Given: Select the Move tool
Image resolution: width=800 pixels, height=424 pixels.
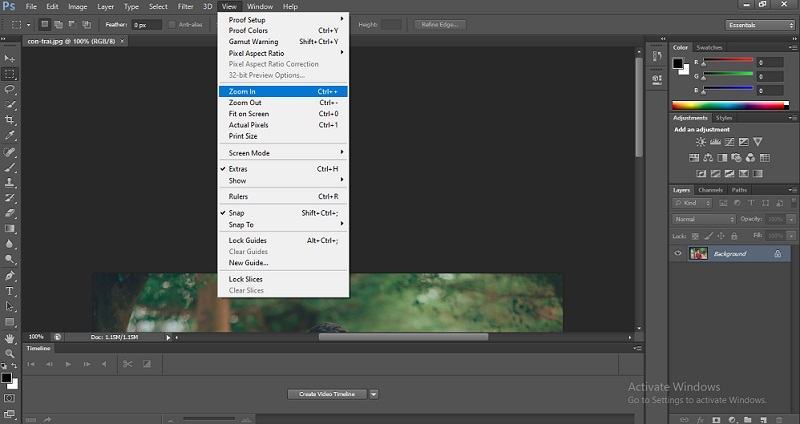Looking at the screenshot, I should pyautogui.click(x=10, y=59).
